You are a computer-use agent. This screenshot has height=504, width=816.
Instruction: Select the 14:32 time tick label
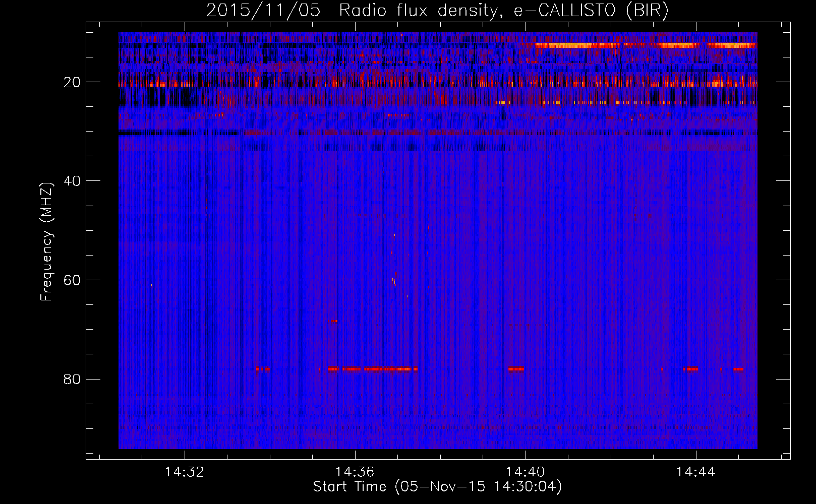(185, 472)
